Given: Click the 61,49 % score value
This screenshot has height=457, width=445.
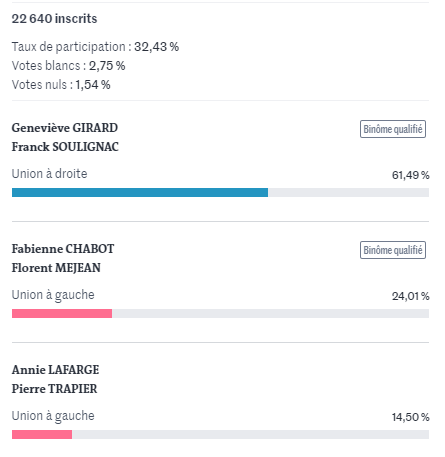Looking at the screenshot, I should pyautogui.click(x=410, y=175).
